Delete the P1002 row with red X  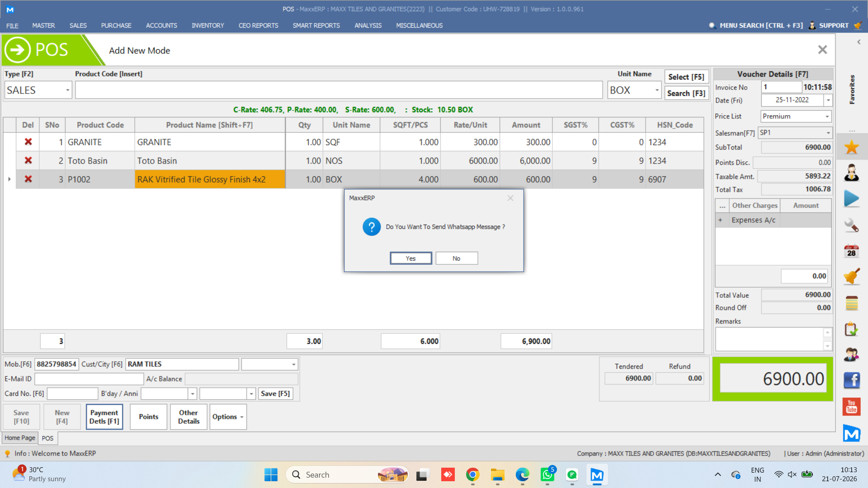pyautogui.click(x=28, y=179)
